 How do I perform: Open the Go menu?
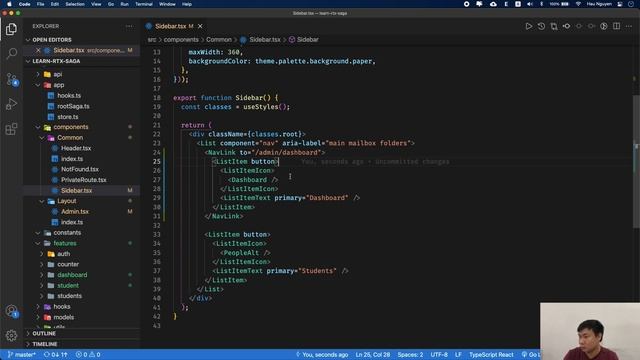(111, 4)
